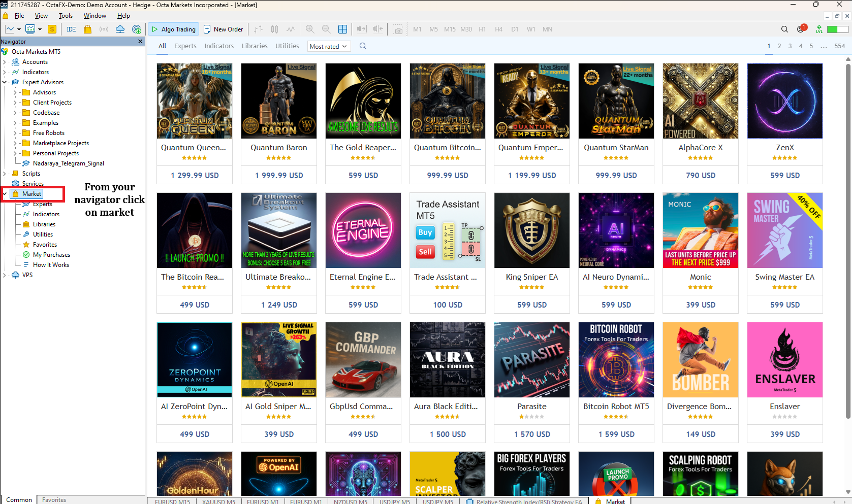Click the cloud VPS toolbar icon
852x504 pixels.
click(x=120, y=29)
